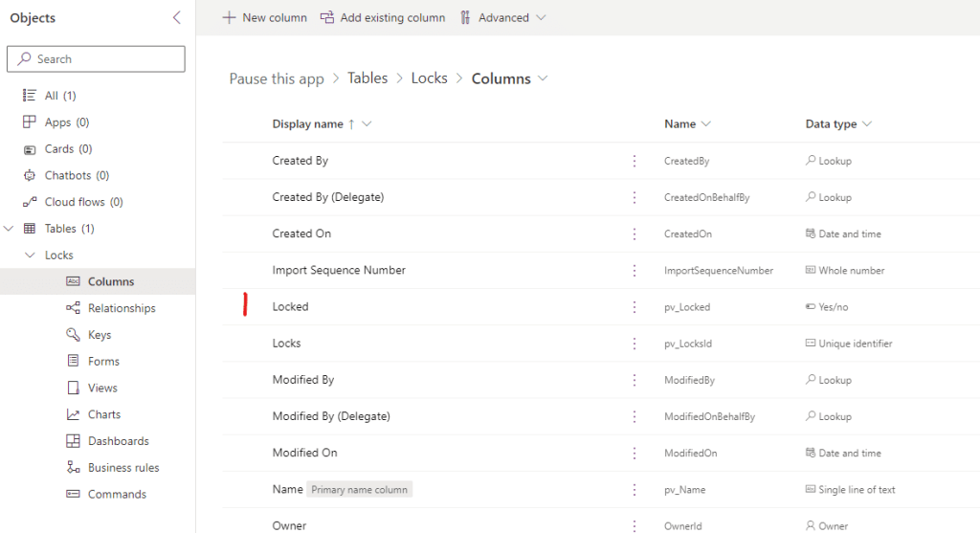Open more options for Created On row
This screenshot has height=533, width=980.
click(635, 233)
